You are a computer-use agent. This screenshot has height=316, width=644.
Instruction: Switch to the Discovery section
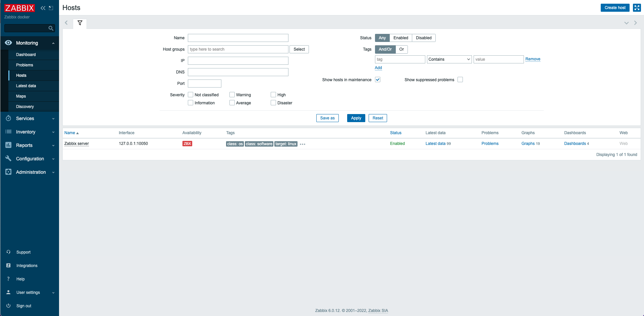pyautogui.click(x=25, y=106)
